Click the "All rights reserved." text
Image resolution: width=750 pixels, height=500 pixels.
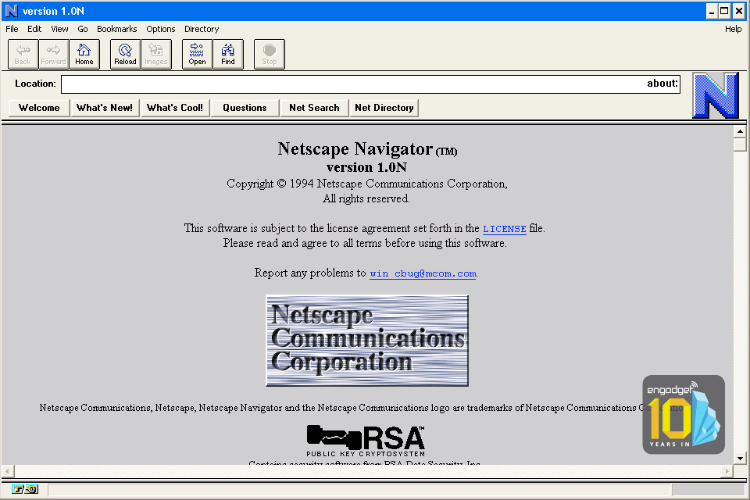[366, 199]
